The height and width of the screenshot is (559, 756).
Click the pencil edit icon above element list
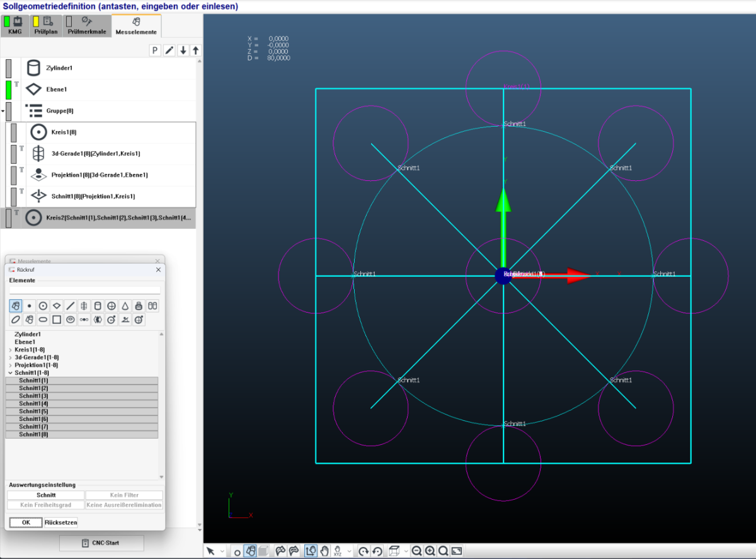[x=169, y=50]
